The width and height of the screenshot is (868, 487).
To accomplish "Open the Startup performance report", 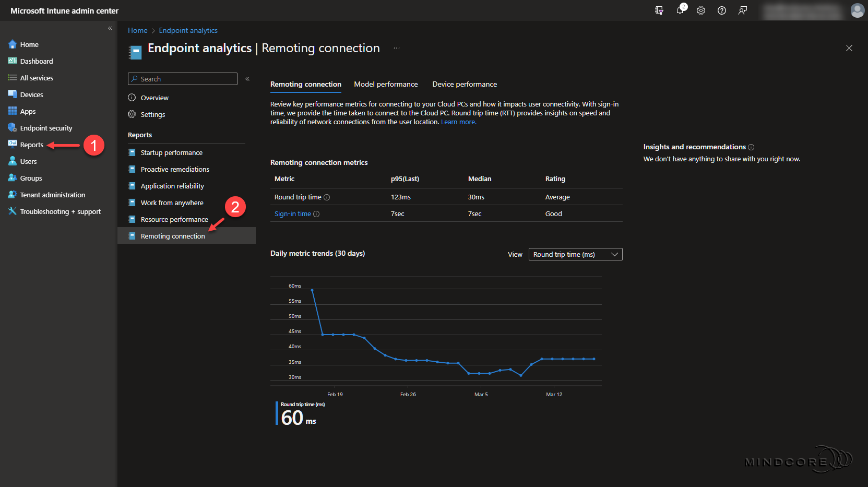I will click(171, 153).
